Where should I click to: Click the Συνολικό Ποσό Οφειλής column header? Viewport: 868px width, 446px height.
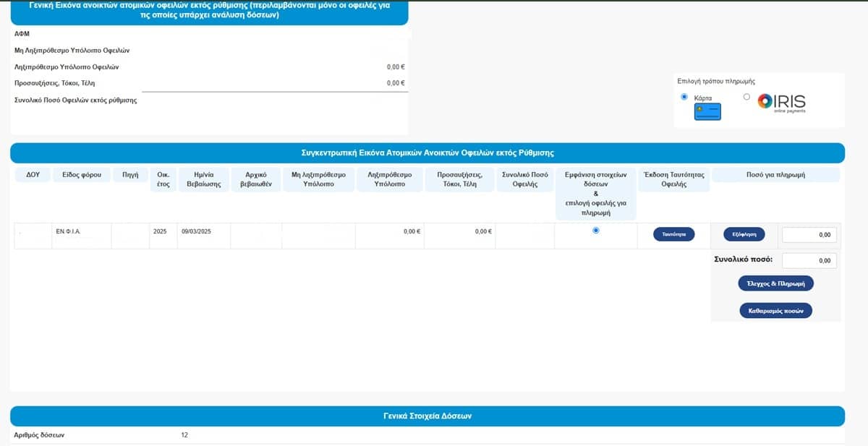[524, 179]
